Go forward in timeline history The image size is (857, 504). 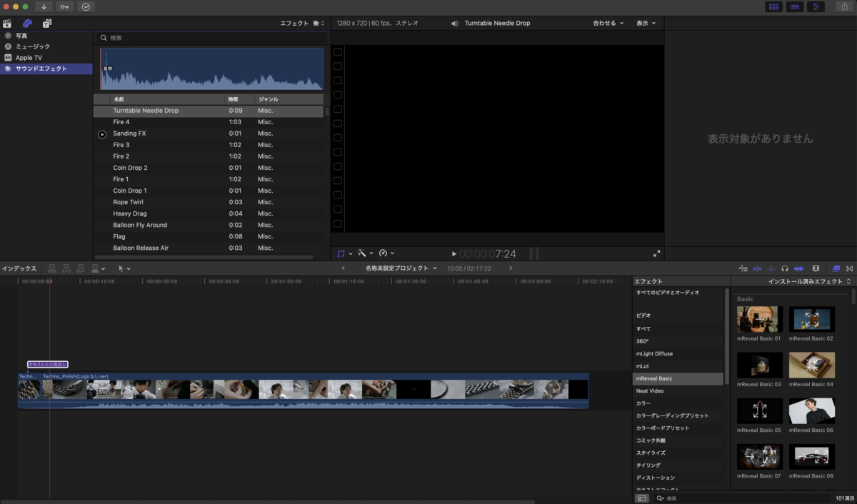(x=511, y=268)
